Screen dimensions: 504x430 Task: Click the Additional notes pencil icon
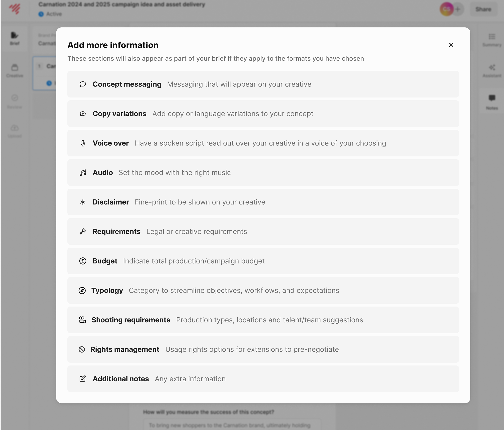[x=83, y=379]
